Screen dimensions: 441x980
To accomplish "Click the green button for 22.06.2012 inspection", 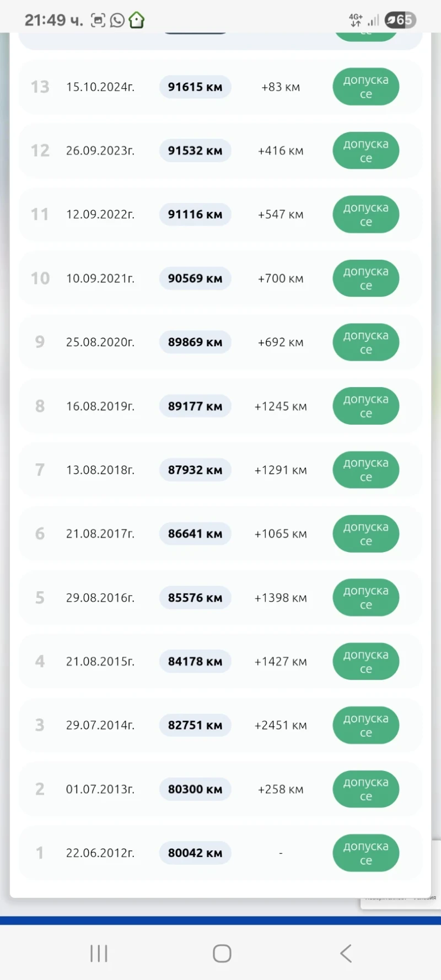I will click(x=365, y=853).
